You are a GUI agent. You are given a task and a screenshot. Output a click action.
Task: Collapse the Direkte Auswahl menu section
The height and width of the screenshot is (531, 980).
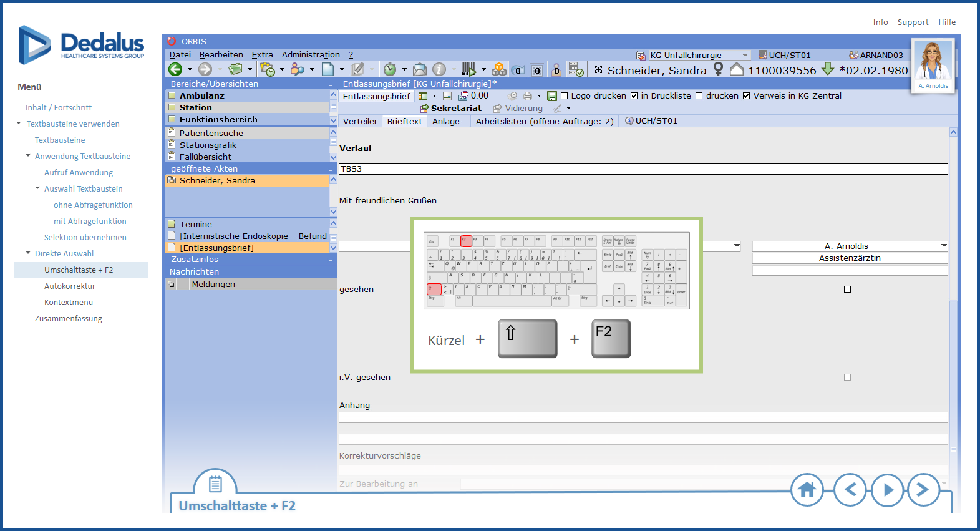(x=28, y=253)
